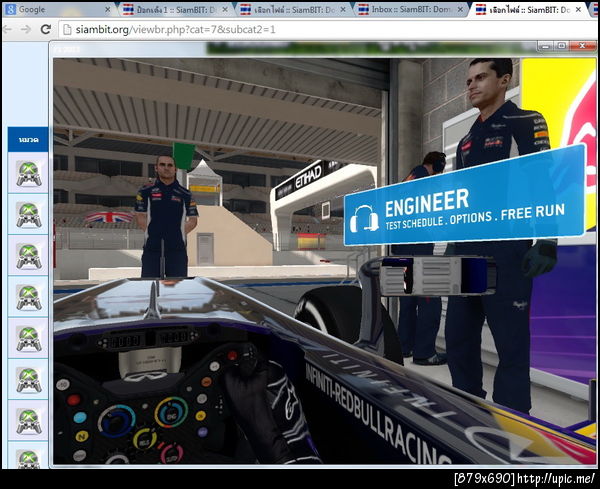Image resolution: width=600 pixels, height=489 pixels.
Task: Reload the siambit.org page
Action: 46,29
